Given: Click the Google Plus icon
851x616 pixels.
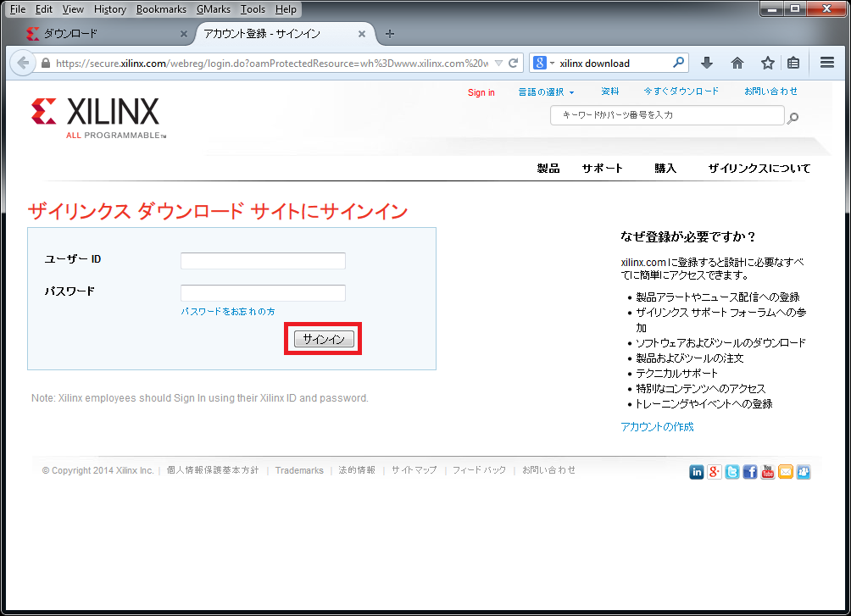Looking at the screenshot, I should (x=715, y=472).
